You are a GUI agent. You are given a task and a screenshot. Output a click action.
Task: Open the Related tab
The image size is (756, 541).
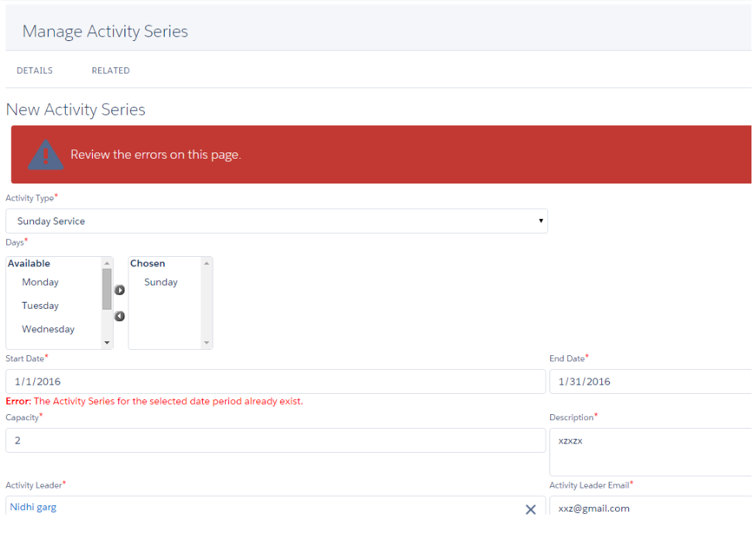pyautogui.click(x=111, y=70)
